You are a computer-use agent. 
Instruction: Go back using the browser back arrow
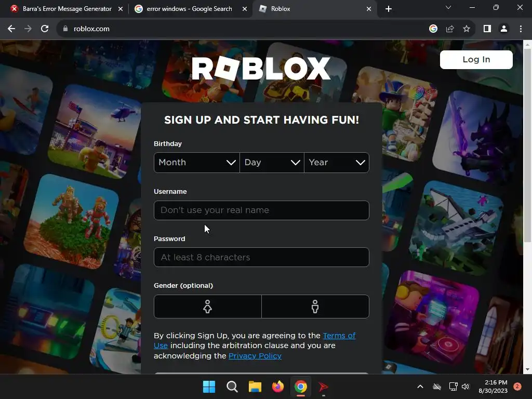point(11,29)
